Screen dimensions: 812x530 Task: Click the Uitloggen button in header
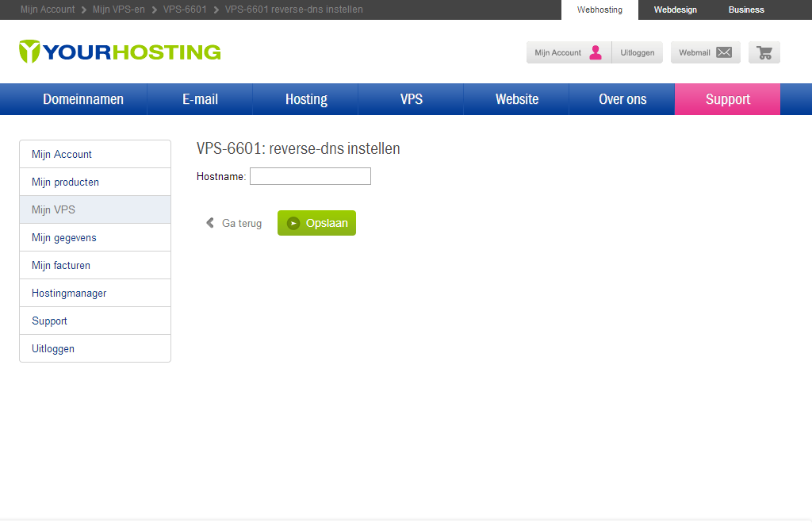click(638, 52)
